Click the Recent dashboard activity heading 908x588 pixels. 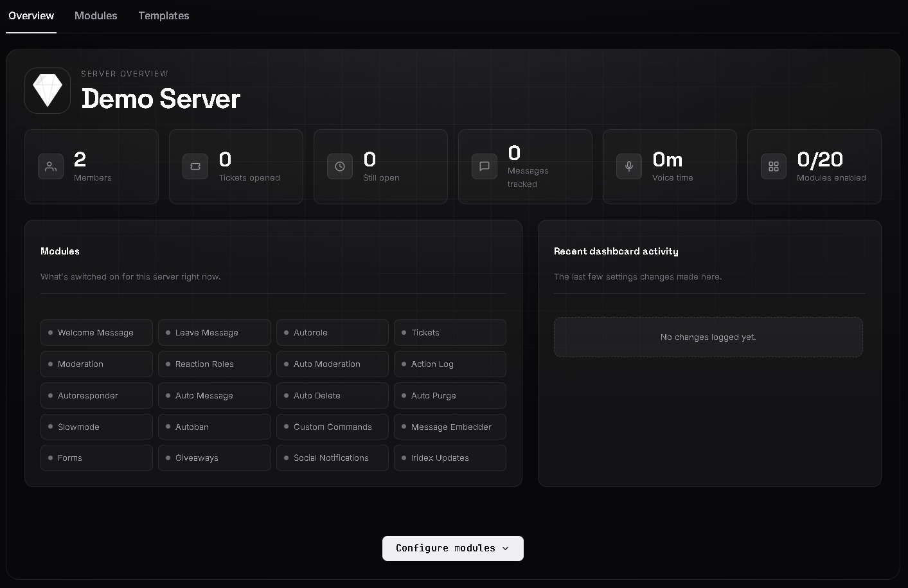616,251
